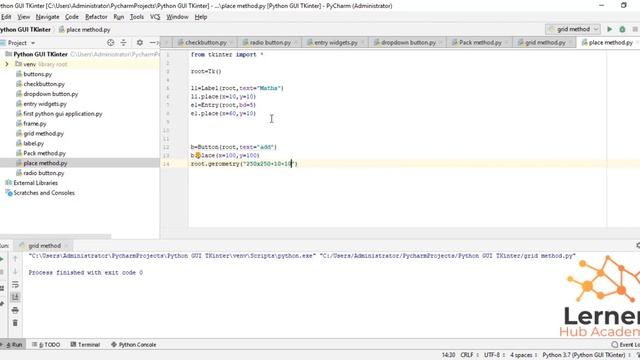The width and height of the screenshot is (640, 360).
Task: Open the View menu
Action: point(23,17)
